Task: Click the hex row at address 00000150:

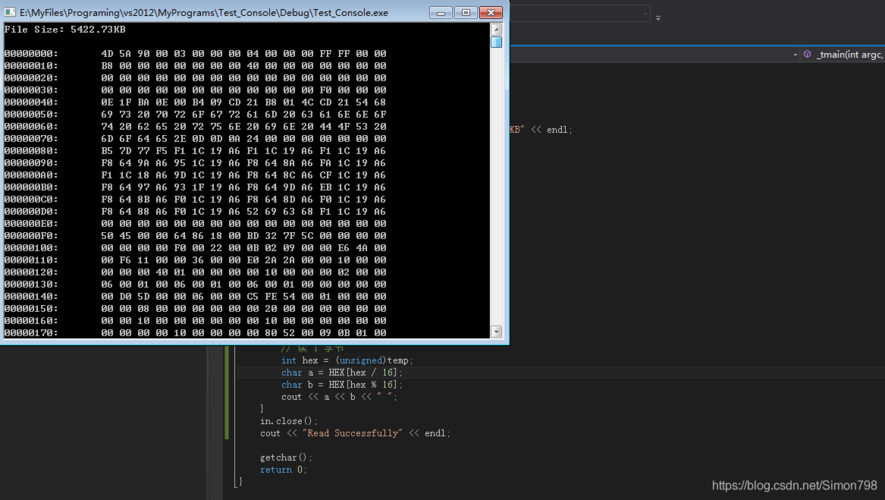Action: click(x=195, y=308)
